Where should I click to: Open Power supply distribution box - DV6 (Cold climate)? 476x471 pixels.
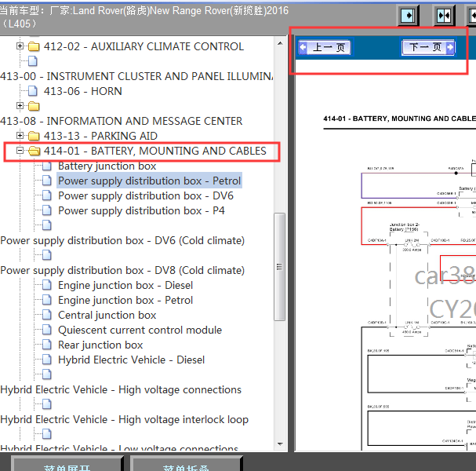[x=122, y=240]
